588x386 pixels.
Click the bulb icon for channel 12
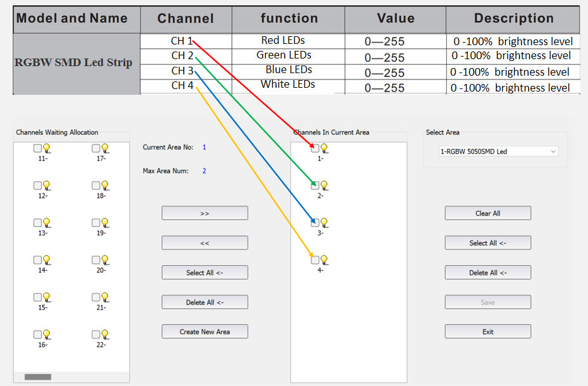coord(47,186)
